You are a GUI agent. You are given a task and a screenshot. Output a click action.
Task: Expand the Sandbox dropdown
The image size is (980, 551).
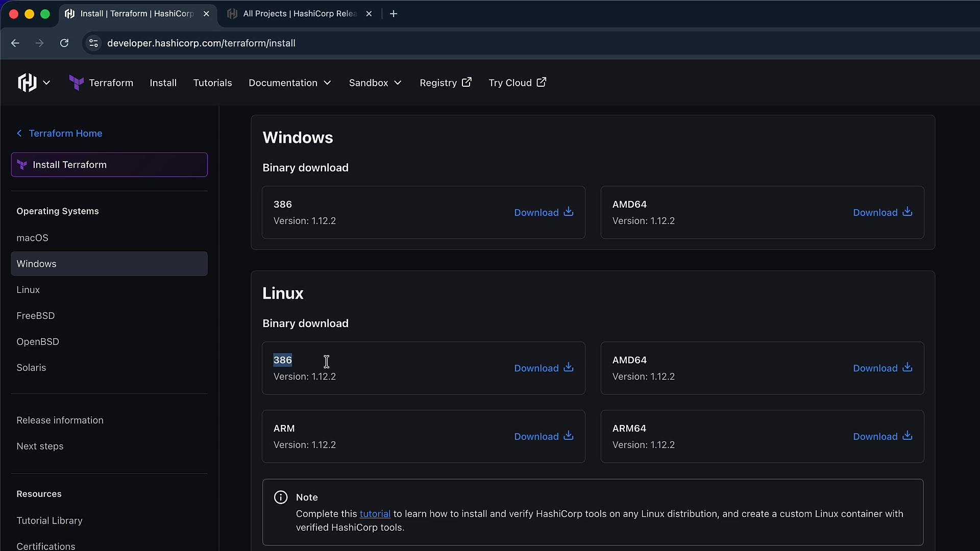(375, 83)
